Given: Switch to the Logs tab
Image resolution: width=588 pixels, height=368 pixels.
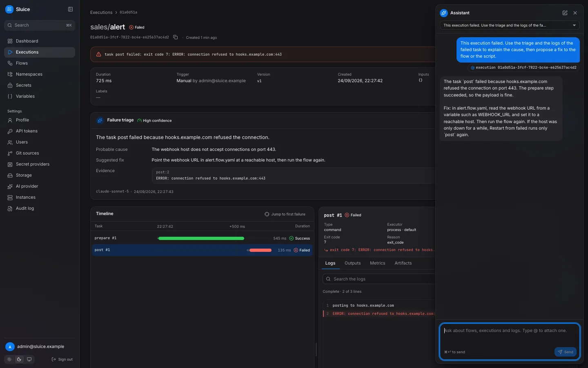Looking at the screenshot, I should coord(330,263).
